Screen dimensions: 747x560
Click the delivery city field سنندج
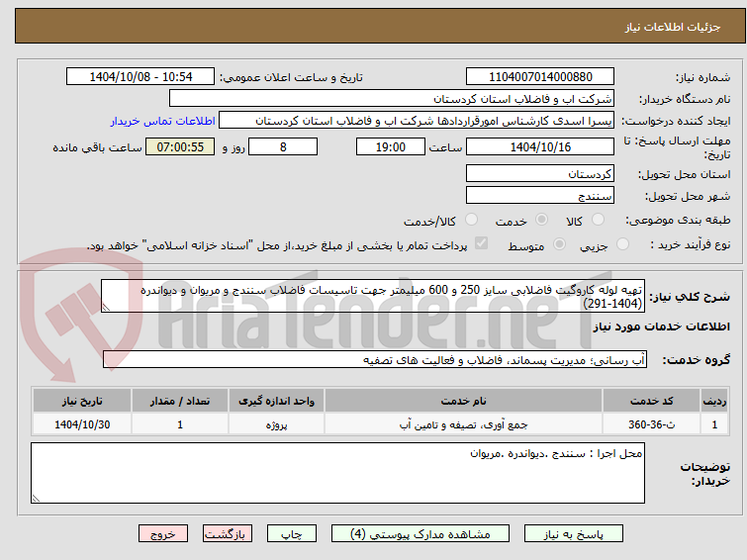(x=540, y=195)
